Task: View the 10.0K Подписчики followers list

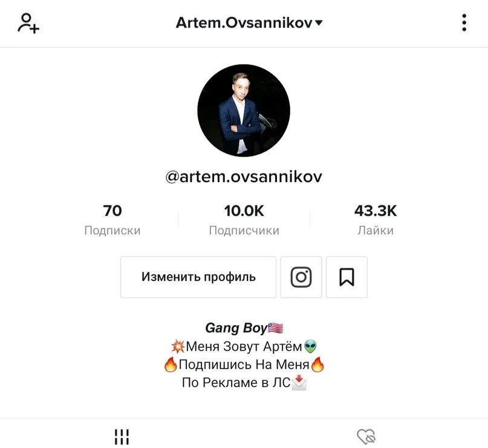Action: (x=244, y=219)
